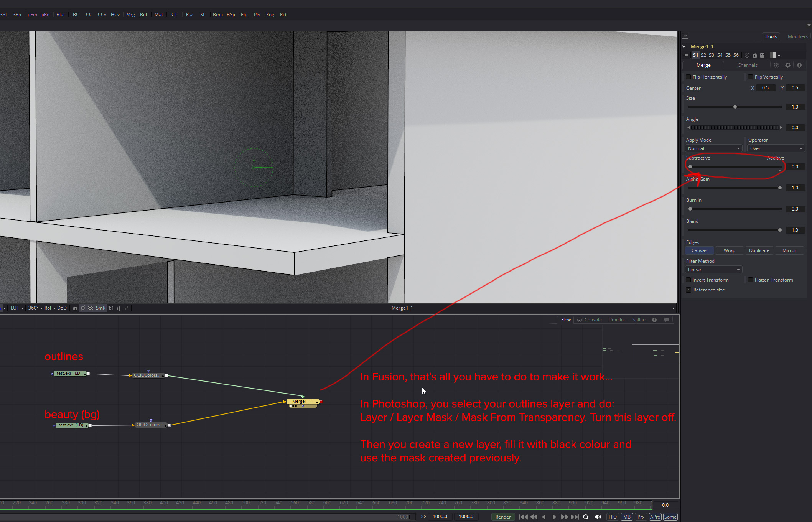Toggle loop playback in the transport controls
Image resolution: width=812 pixels, height=522 pixels.
[x=586, y=517]
